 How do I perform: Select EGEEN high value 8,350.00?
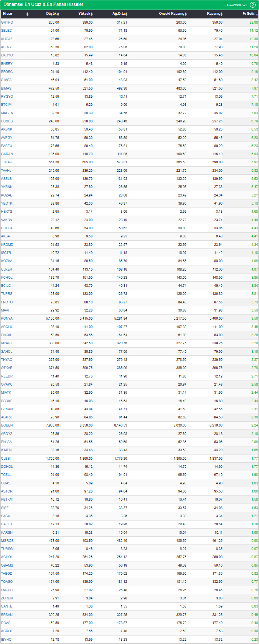[86, 425]
